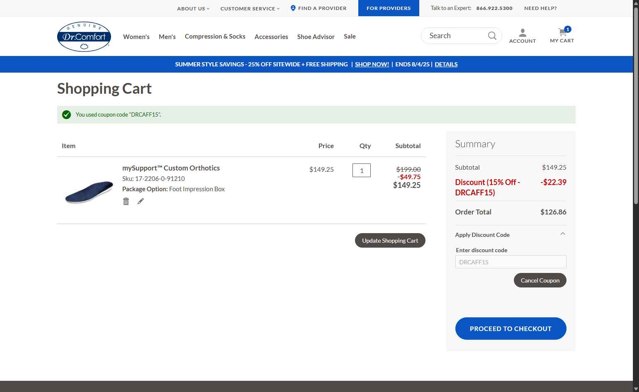The width and height of the screenshot is (639, 392).
Task: Open the mySupport Custom Orthotics product link
Action: pos(171,168)
